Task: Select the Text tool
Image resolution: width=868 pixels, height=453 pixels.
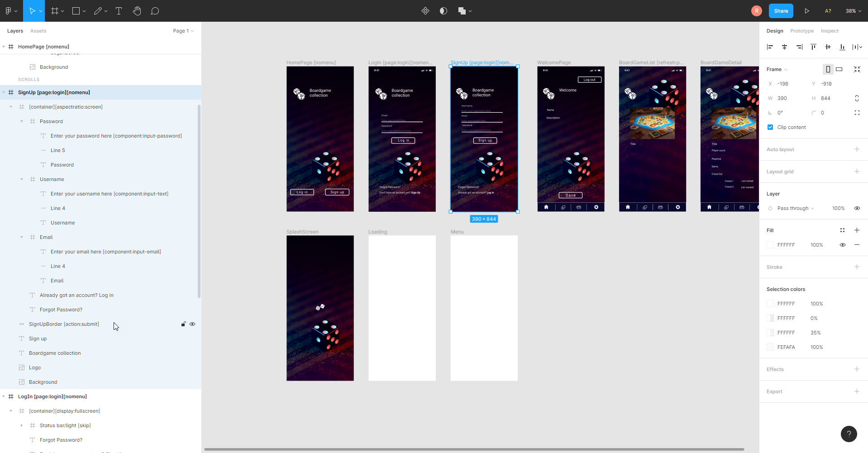Action: (x=119, y=11)
